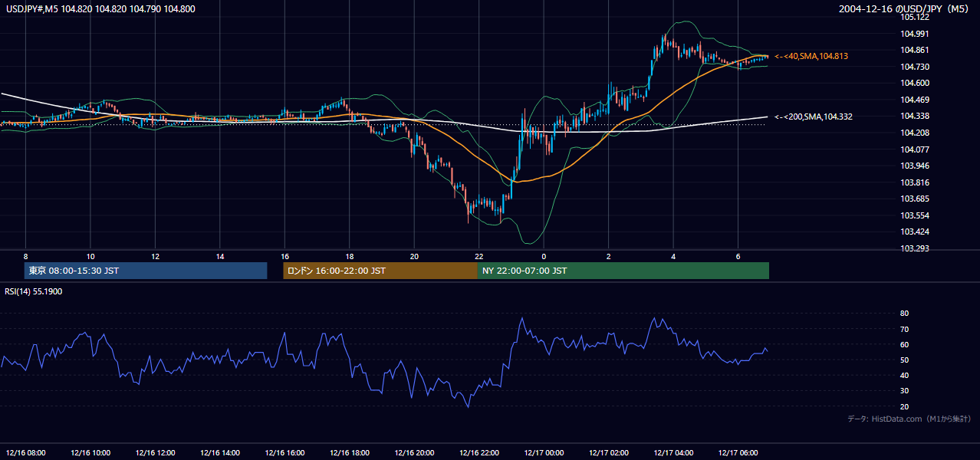Click the hour label 8 under price chart
Screen dimensions: 980x460
25,256
